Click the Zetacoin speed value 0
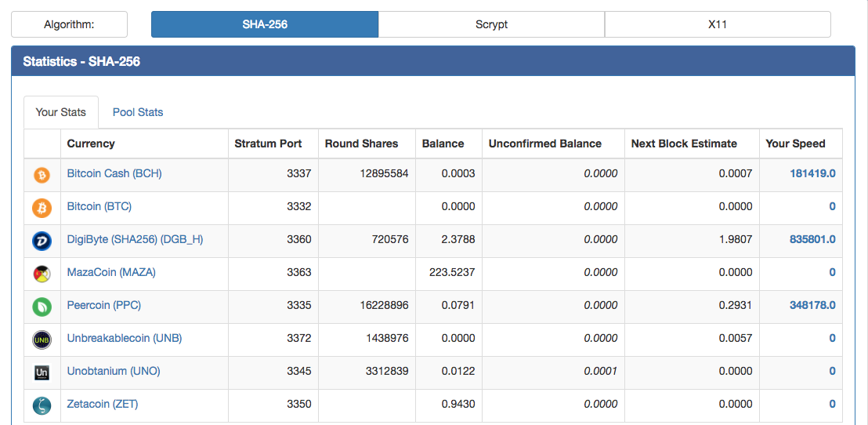The image size is (868, 425). [x=832, y=404]
